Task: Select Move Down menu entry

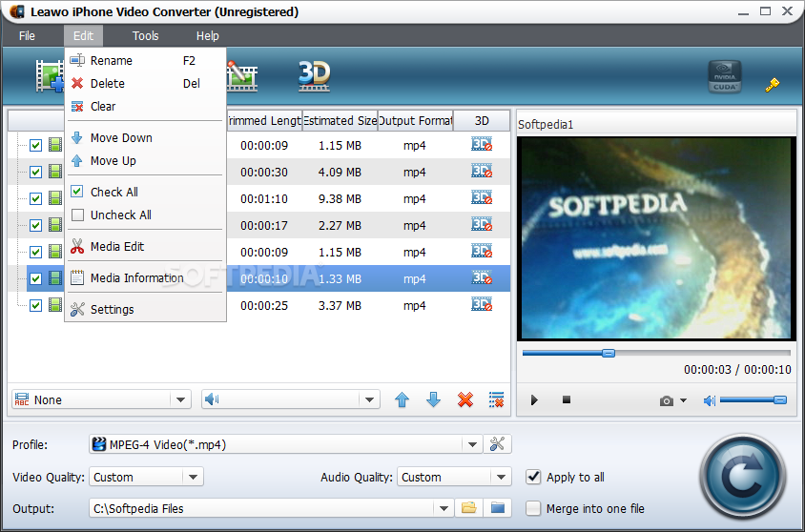Action: click(145, 137)
